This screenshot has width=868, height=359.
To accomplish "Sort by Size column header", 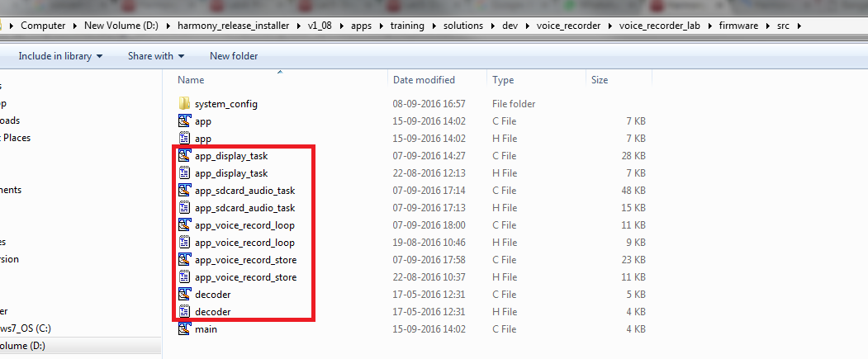I will click(600, 80).
